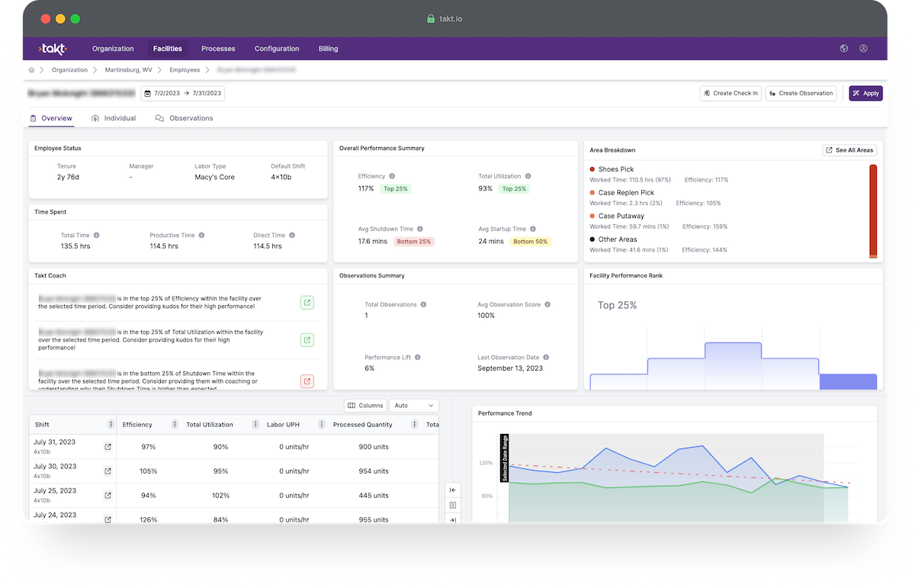Viewport: 915px width, 588px height.
Task: Go to Martinsburg, WV breadcrumb link
Action: pos(129,70)
